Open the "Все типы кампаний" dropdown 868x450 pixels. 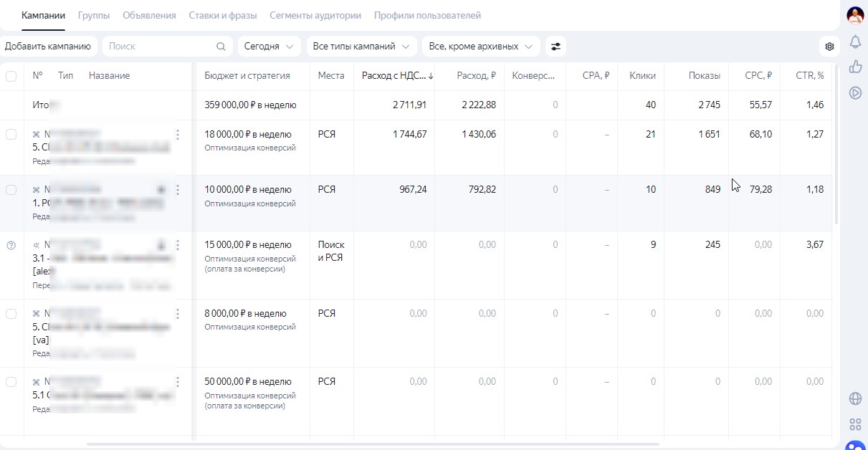tap(361, 47)
